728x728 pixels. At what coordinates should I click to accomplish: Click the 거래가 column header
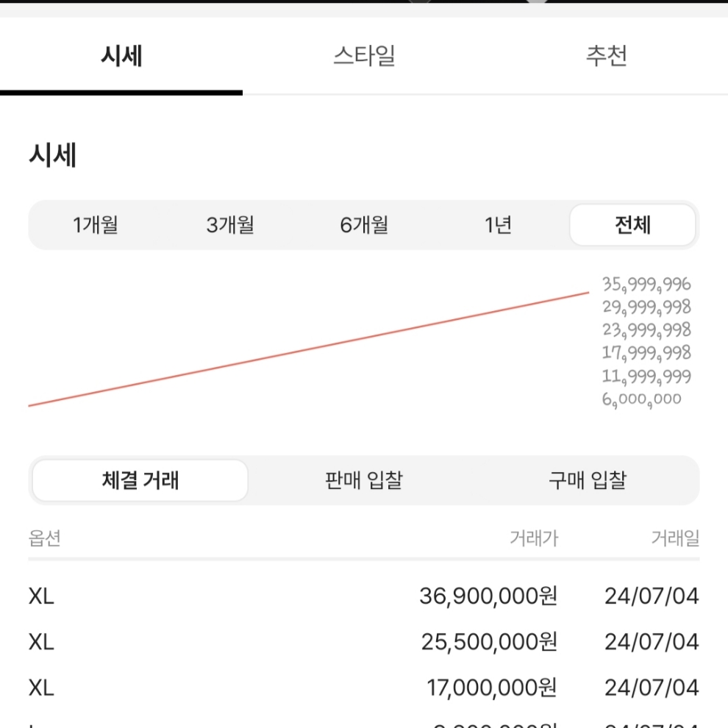(x=534, y=538)
